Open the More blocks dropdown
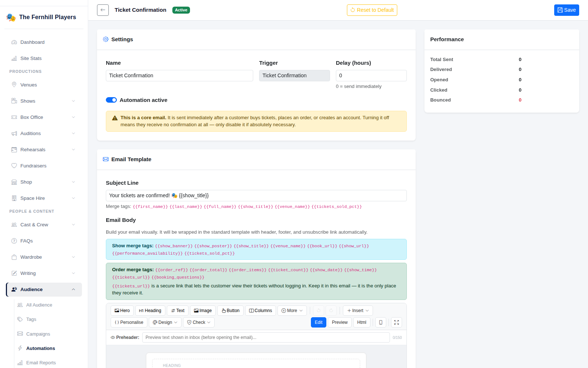The width and height of the screenshot is (588, 368). [x=292, y=311]
